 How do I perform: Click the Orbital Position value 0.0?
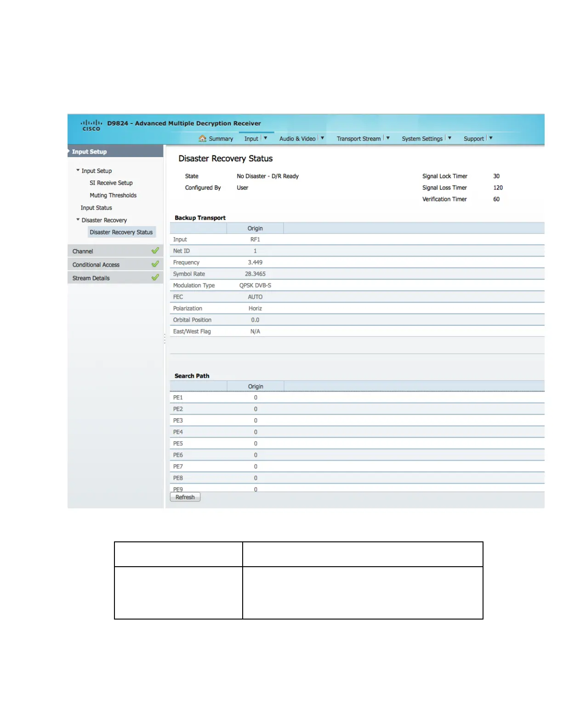pyautogui.click(x=255, y=320)
